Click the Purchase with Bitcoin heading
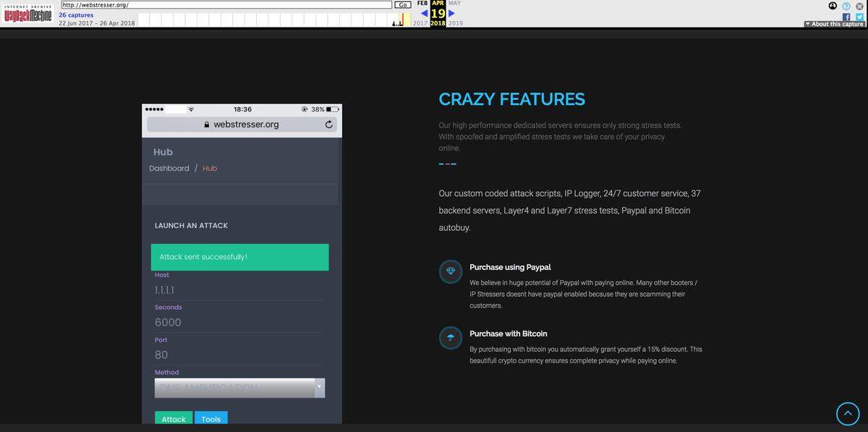This screenshot has height=432, width=868. pos(509,334)
